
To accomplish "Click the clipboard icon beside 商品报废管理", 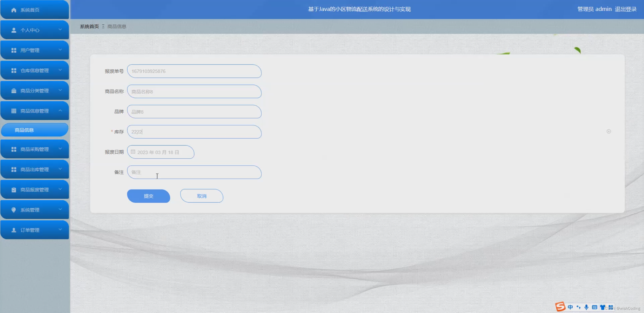I will [x=14, y=190].
